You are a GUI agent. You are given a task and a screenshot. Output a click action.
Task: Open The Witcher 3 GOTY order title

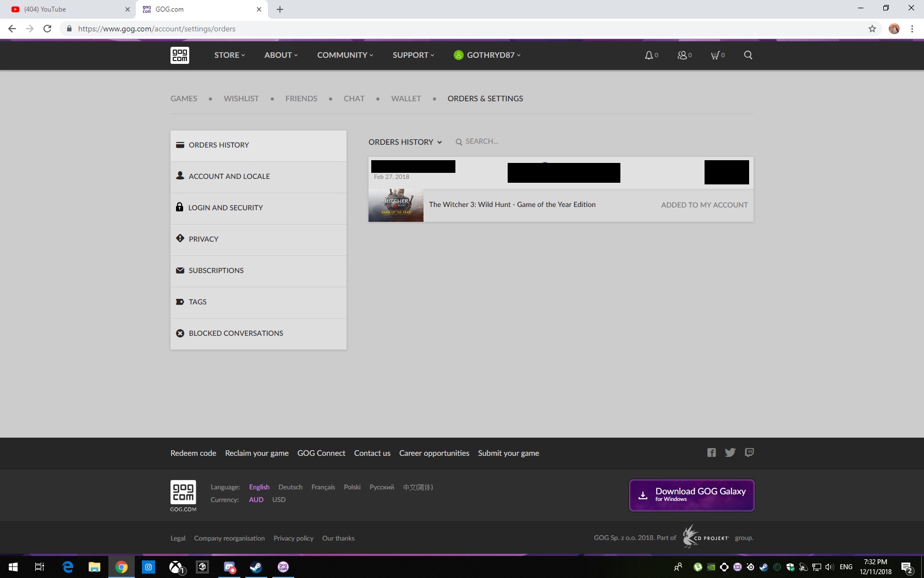click(512, 204)
